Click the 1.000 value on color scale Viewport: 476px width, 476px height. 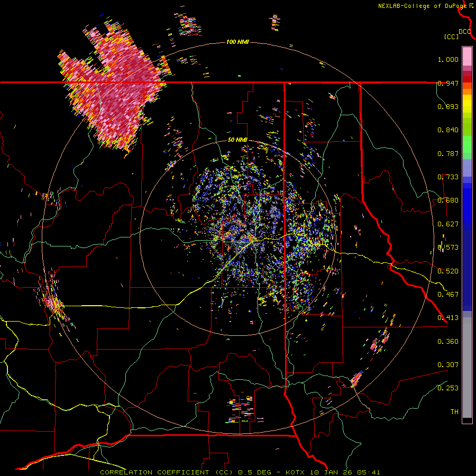click(x=448, y=59)
